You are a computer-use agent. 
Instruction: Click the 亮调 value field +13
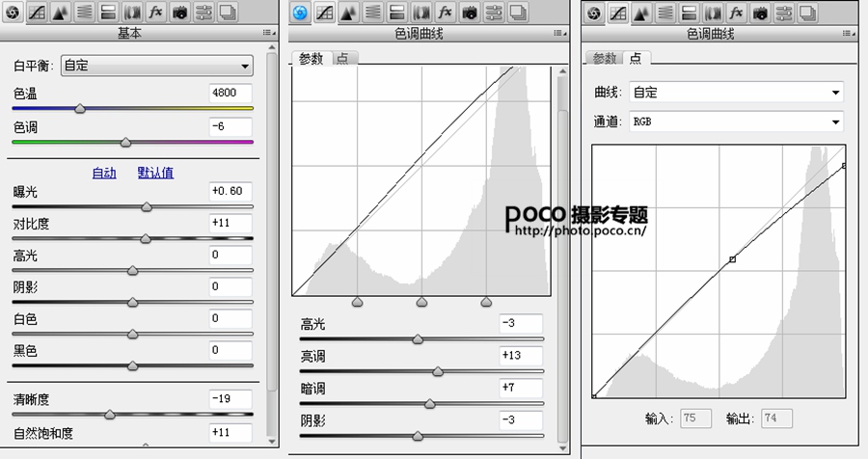tap(521, 356)
